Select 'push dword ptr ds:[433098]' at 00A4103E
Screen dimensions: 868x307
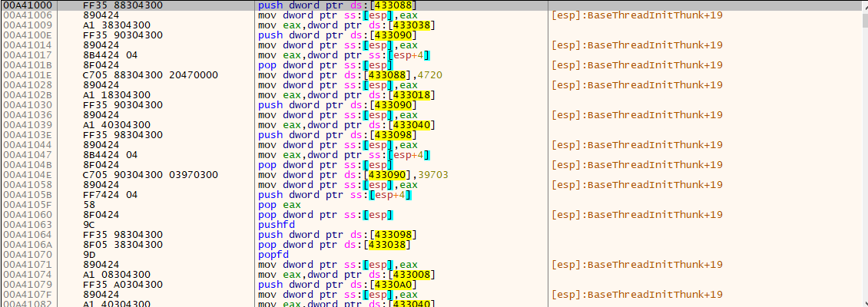click(x=338, y=134)
